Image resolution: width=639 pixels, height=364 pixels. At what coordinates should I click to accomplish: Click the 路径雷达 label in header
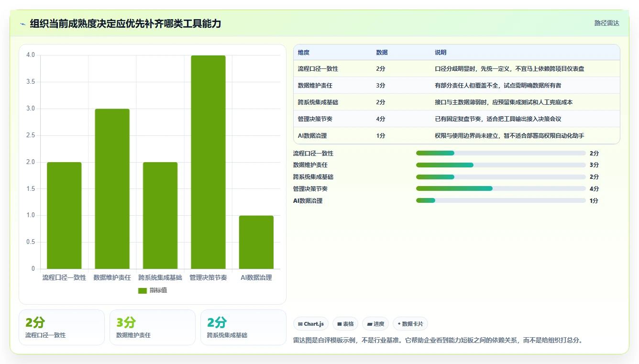point(607,23)
